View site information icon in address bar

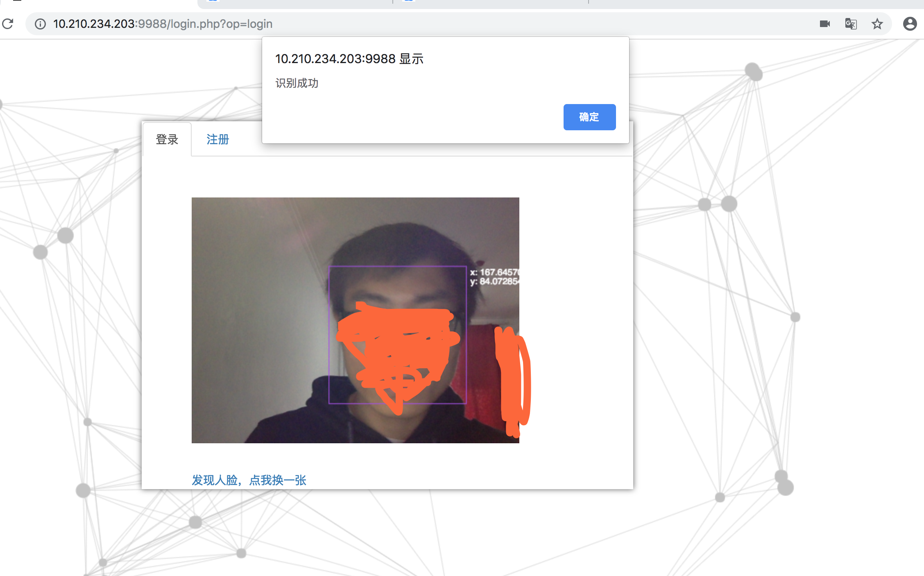pyautogui.click(x=40, y=24)
